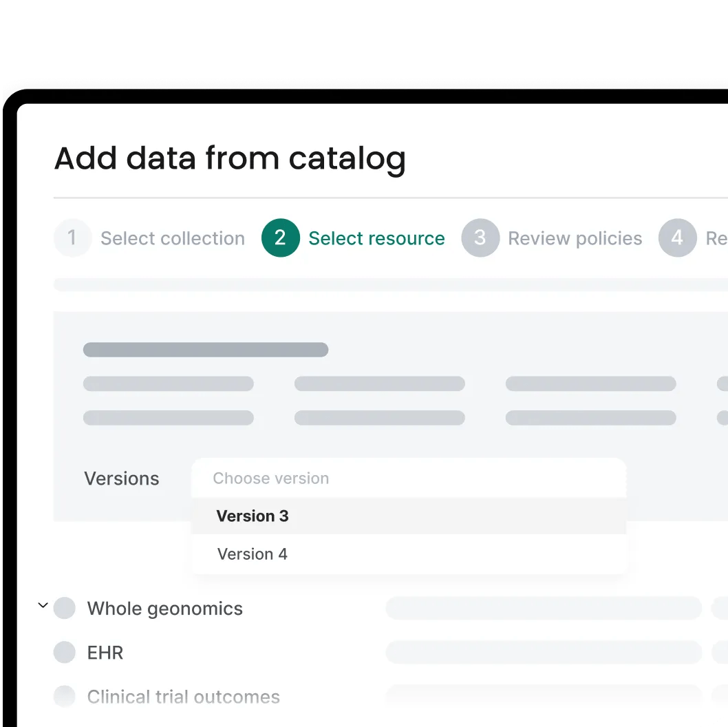Select the EHR radio button

pos(64,652)
